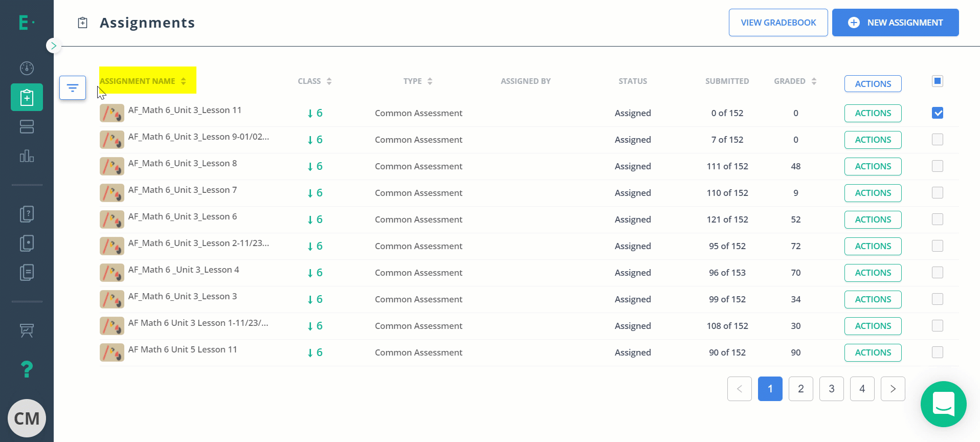Toggle the select-all checkbox in header
Viewport: 980px width, 442px height.
[x=937, y=81]
